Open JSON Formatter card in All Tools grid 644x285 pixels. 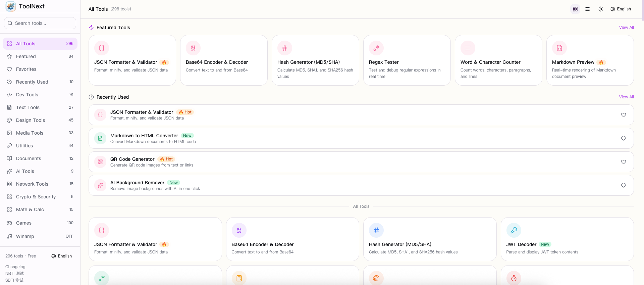tap(155, 239)
